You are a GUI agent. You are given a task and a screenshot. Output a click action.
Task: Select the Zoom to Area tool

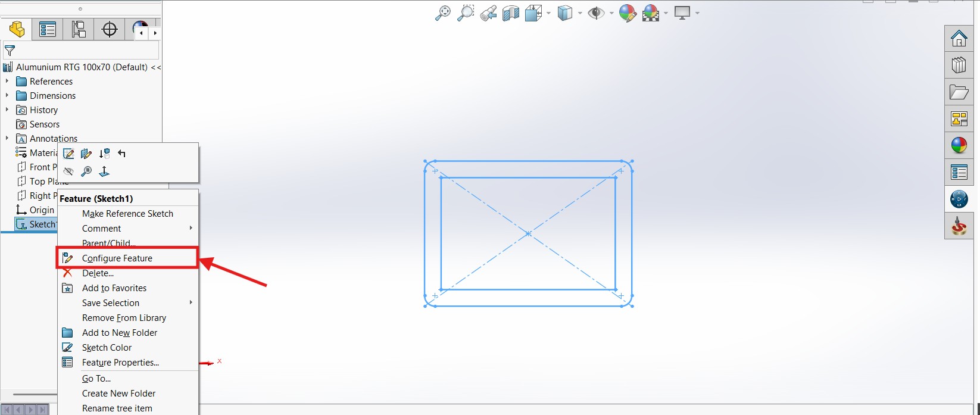coord(465,13)
